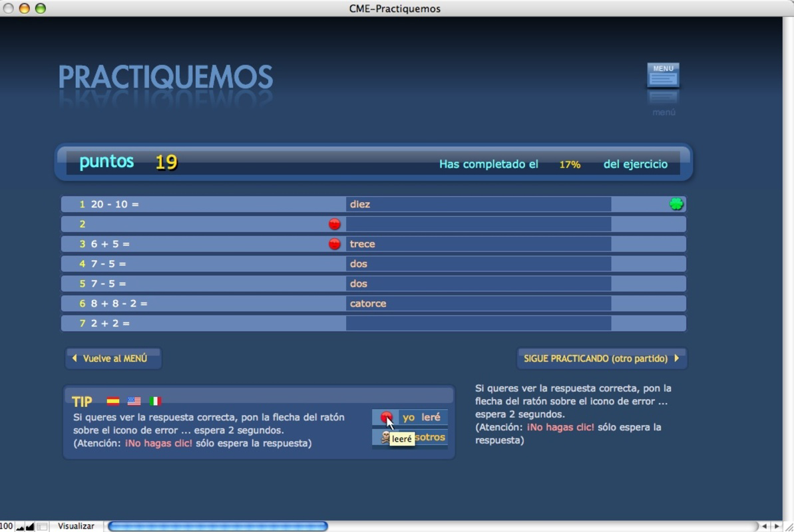Click the question text '20 - 10 ='

114,204
